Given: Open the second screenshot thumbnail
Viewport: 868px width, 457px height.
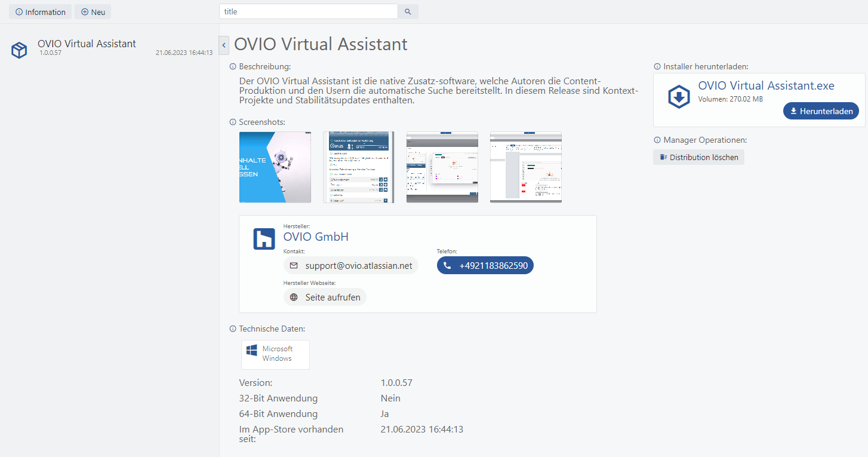Looking at the screenshot, I should 358,167.
